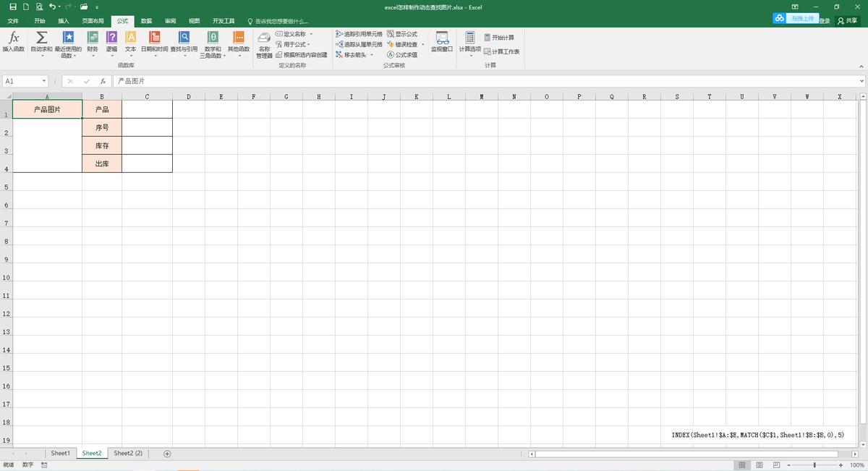Open the 计算选项 calculation options dropdown
The image size is (868, 471).
(x=469, y=44)
